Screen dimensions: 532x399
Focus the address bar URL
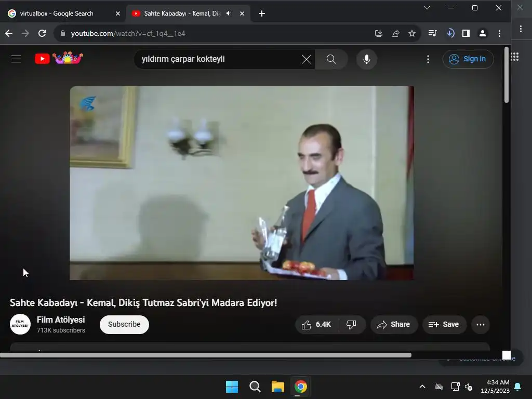click(x=217, y=33)
